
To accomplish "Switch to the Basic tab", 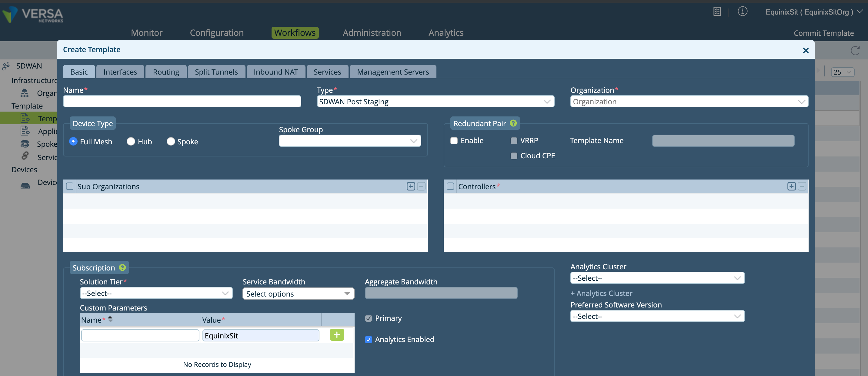I will point(79,72).
